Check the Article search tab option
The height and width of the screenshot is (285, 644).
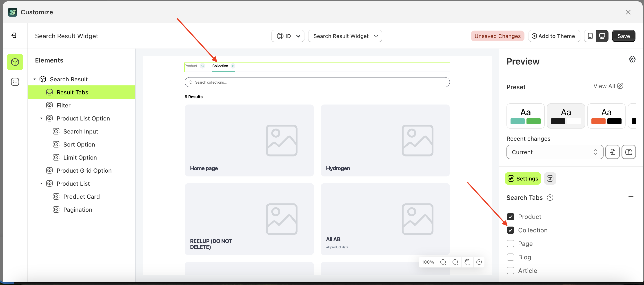pyautogui.click(x=511, y=270)
